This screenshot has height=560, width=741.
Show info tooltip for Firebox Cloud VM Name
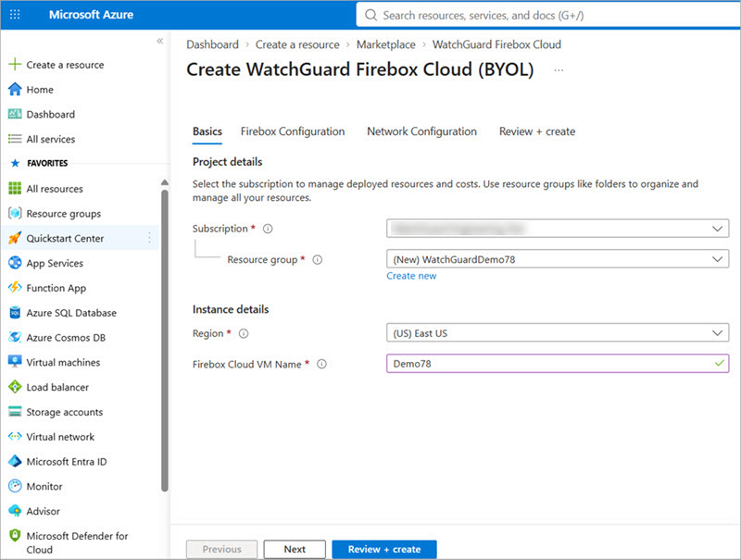321,364
